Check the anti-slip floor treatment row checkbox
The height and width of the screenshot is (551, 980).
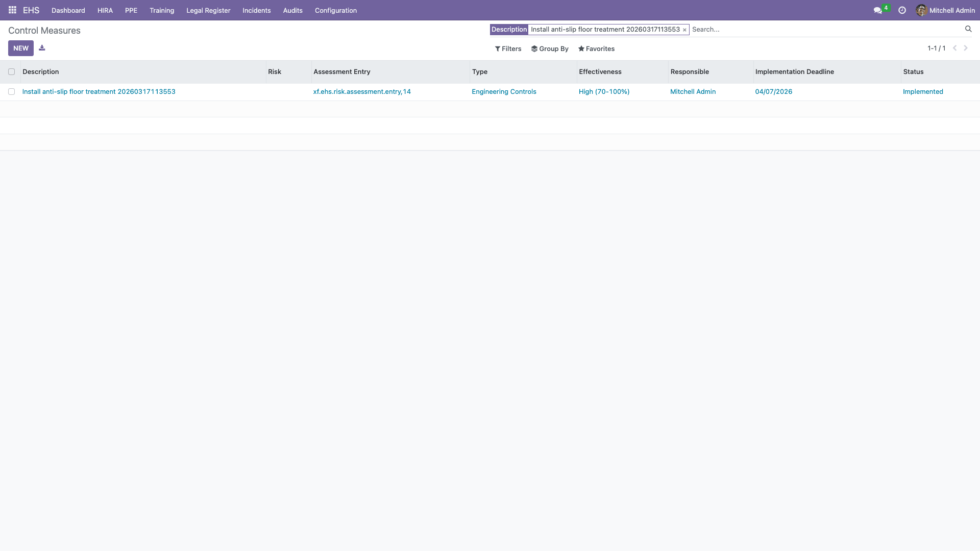pos(11,92)
